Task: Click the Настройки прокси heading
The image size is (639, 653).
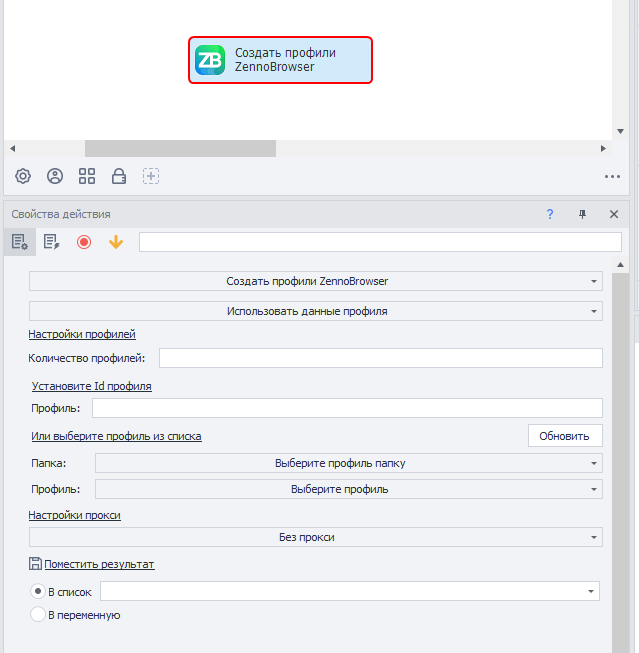Action: (x=75, y=515)
